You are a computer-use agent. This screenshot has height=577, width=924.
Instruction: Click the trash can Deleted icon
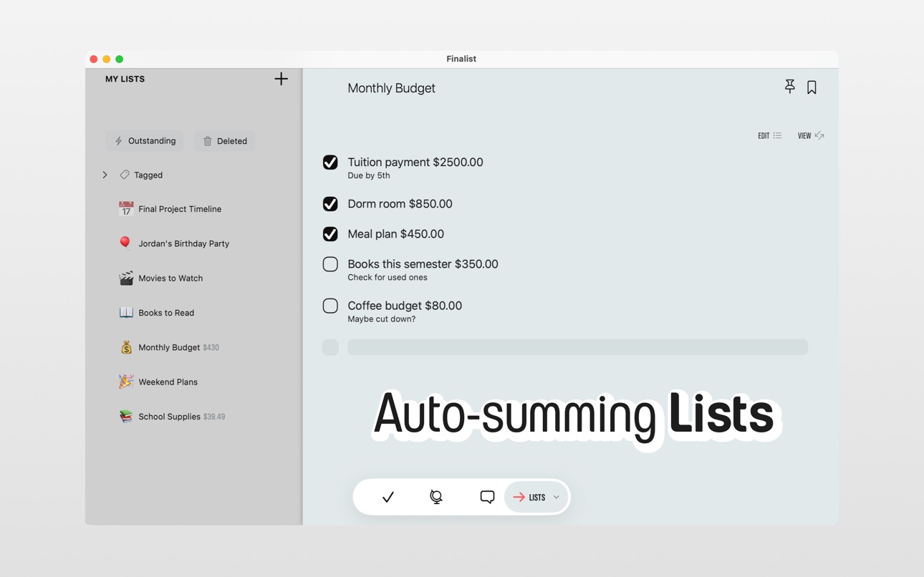(x=208, y=141)
